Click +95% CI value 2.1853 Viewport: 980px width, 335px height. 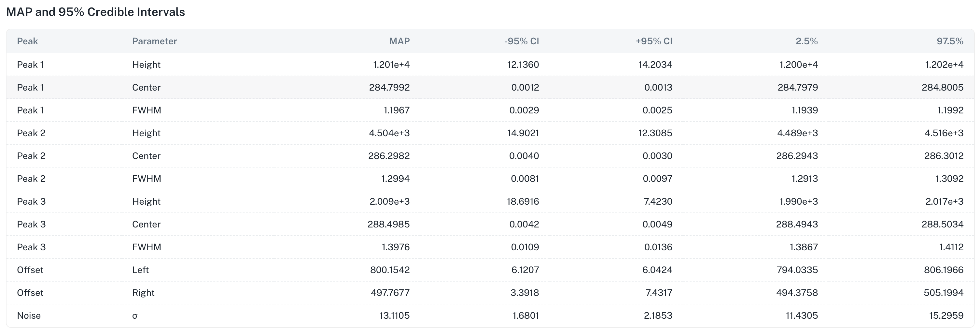pyautogui.click(x=658, y=316)
